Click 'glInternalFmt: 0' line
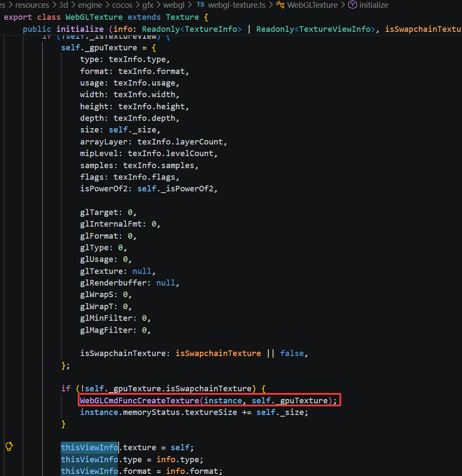Viewport: 462px width, 476px height. point(120,224)
